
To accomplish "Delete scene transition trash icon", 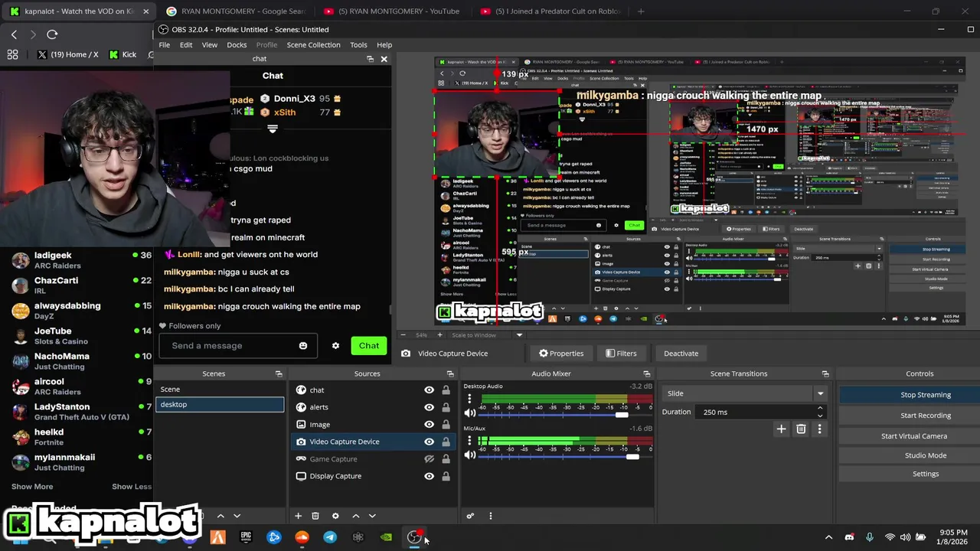I will tap(801, 429).
